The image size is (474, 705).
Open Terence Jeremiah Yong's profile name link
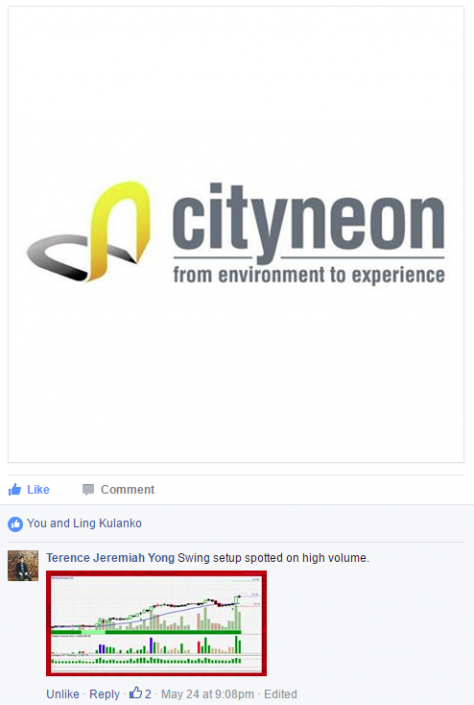click(110, 558)
